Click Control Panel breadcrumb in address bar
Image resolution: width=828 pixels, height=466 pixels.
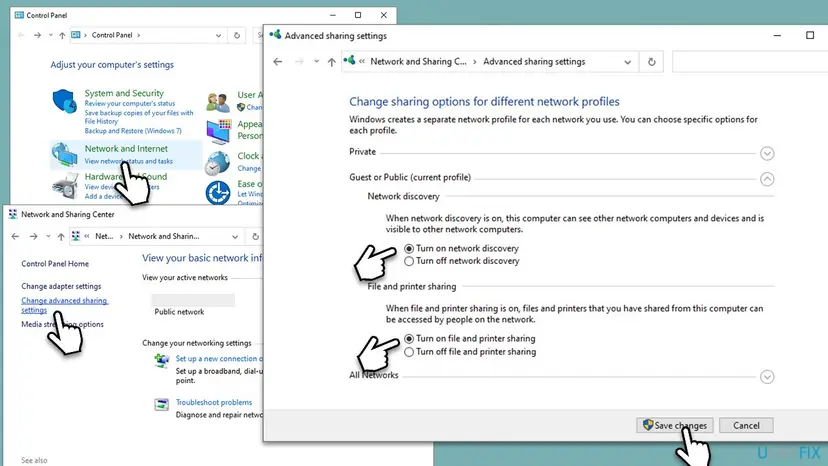(x=112, y=35)
